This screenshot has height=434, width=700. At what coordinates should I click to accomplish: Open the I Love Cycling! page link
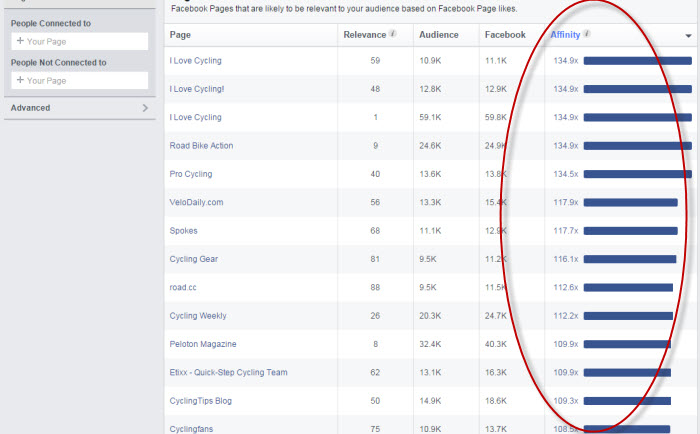pos(196,89)
